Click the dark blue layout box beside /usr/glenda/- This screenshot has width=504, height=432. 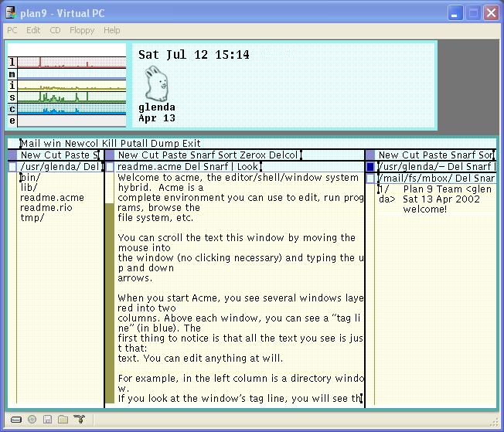(x=370, y=166)
